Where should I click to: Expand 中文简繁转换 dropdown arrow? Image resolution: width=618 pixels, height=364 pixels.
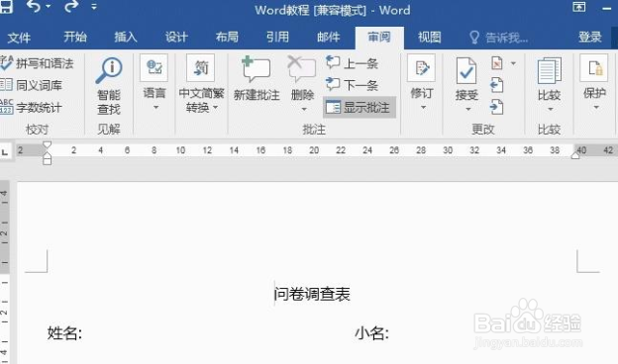[x=215, y=108]
